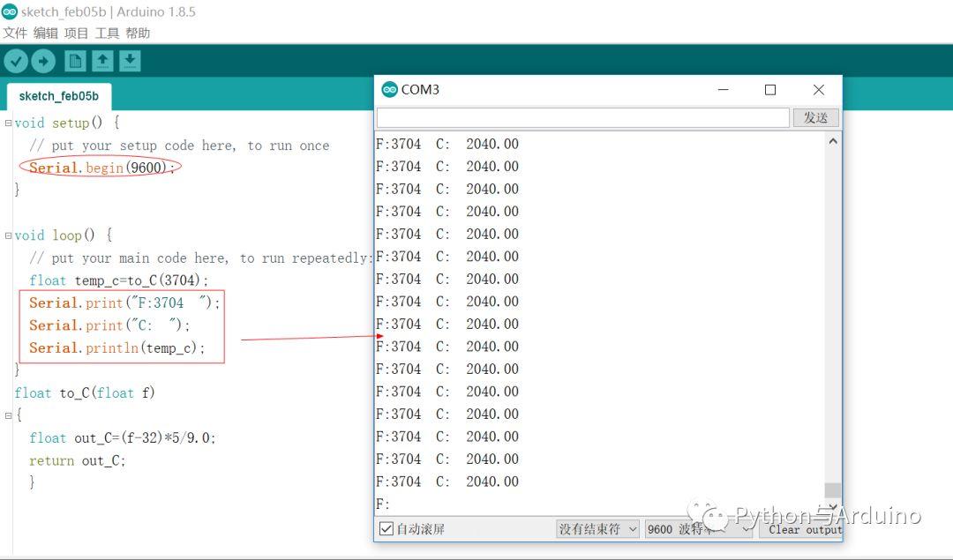This screenshot has width=953, height=560.
Task: Click the Clear output button
Action: tap(801, 529)
